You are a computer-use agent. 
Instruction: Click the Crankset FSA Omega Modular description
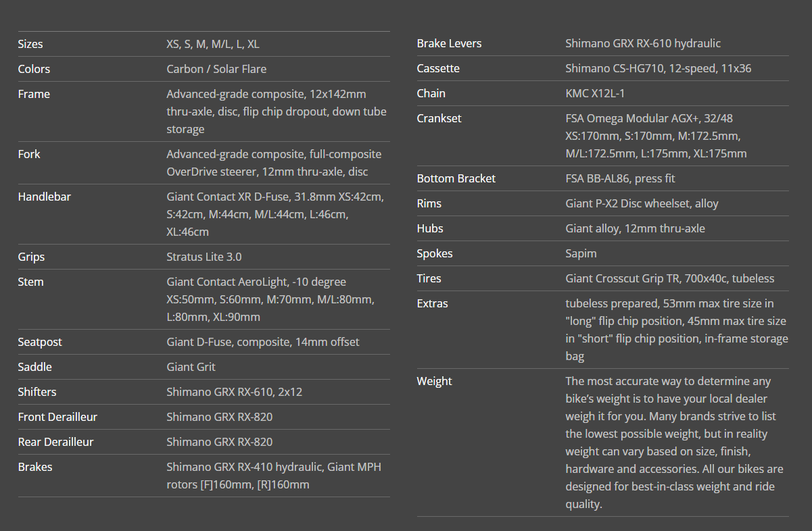tap(656, 136)
